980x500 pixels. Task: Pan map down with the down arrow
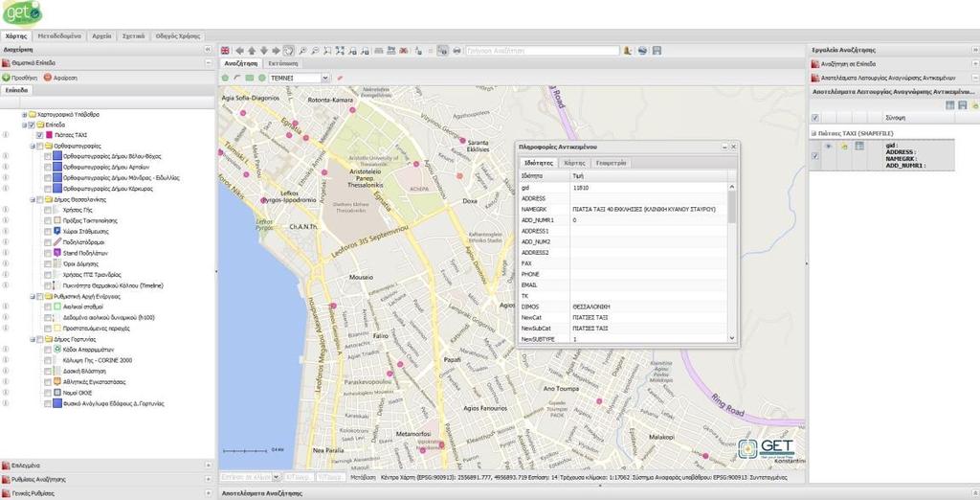point(264,51)
